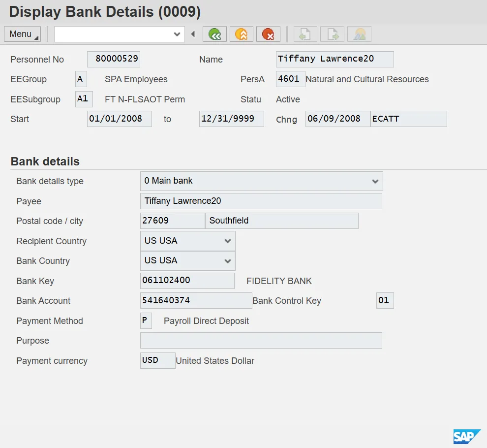Click the green Back icon
This screenshot has height=448, width=487.
(214, 34)
